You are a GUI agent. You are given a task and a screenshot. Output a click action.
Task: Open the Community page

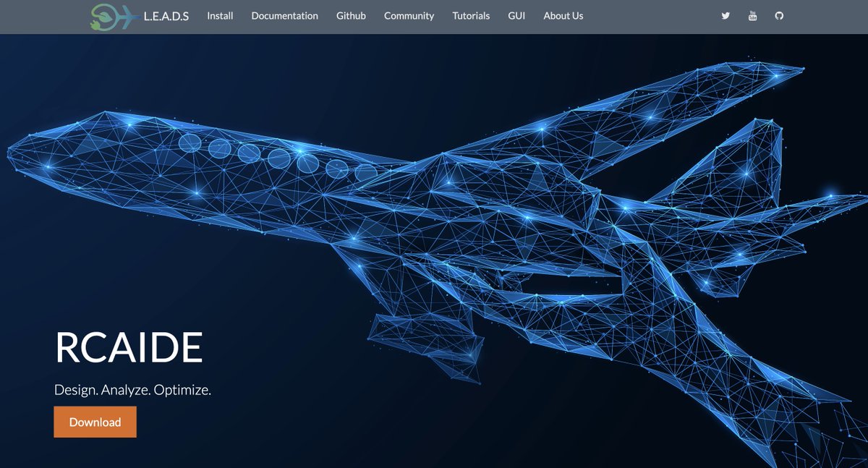pyautogui.click(x=409, y=16)
